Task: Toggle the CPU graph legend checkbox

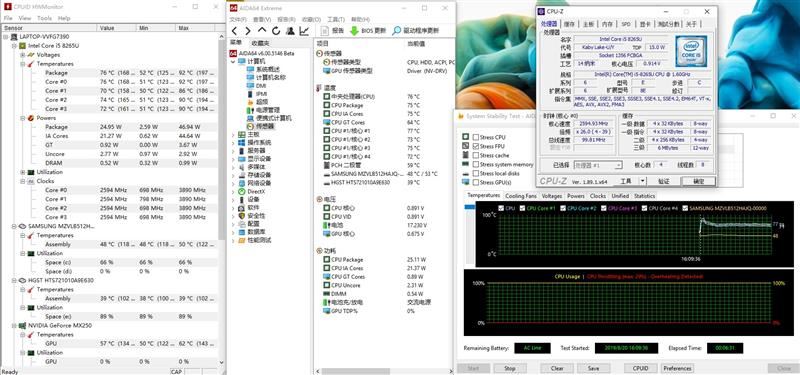Action: (x=501, y=208)
